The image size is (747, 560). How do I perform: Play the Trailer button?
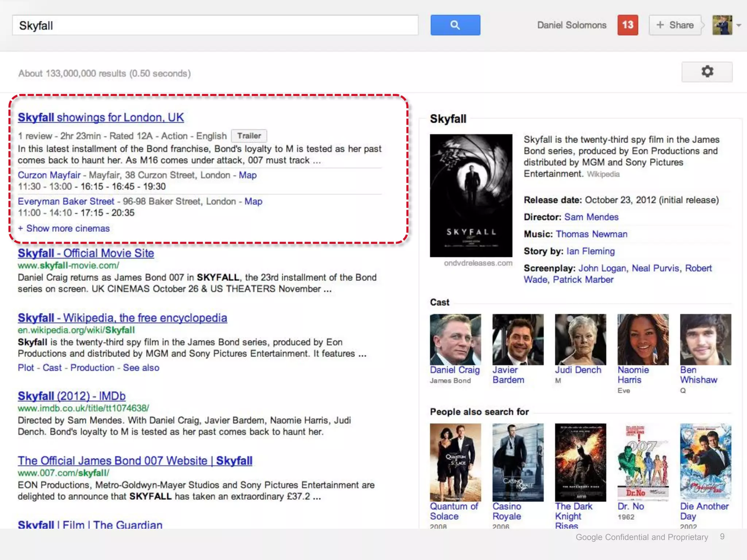(249, 136)
